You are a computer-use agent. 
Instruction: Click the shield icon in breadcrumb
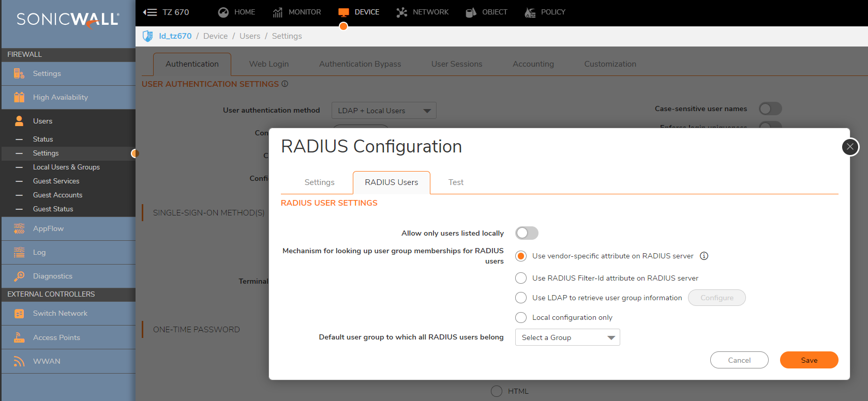(x=148, y=36)
